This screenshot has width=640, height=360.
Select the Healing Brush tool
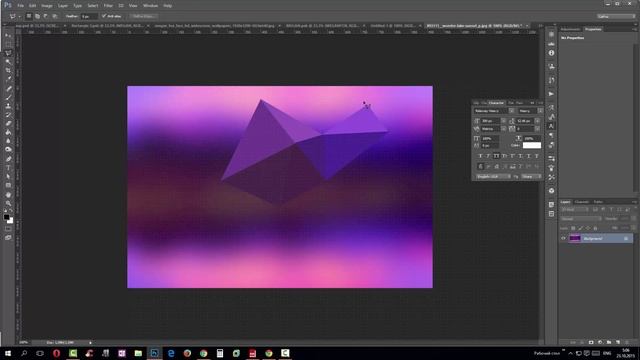coord(8,88)
